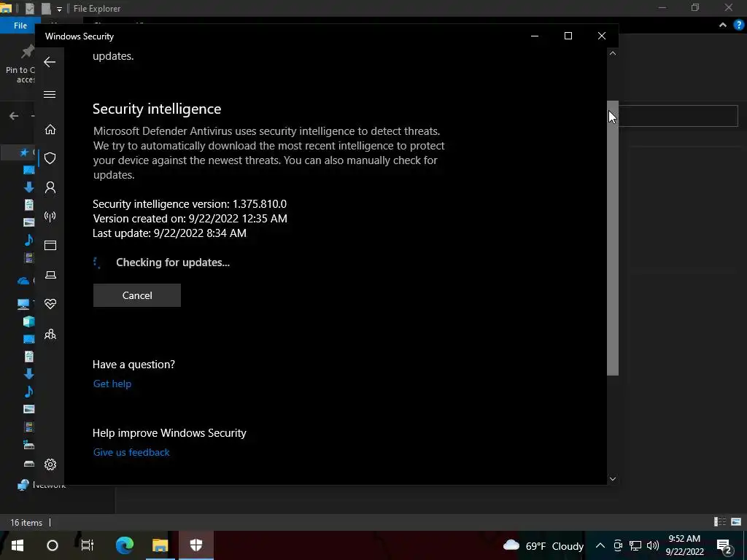
Task: Select This PC monitor icon in File Explorer tree
Action: pyautogui.click(x=23, y=304)
